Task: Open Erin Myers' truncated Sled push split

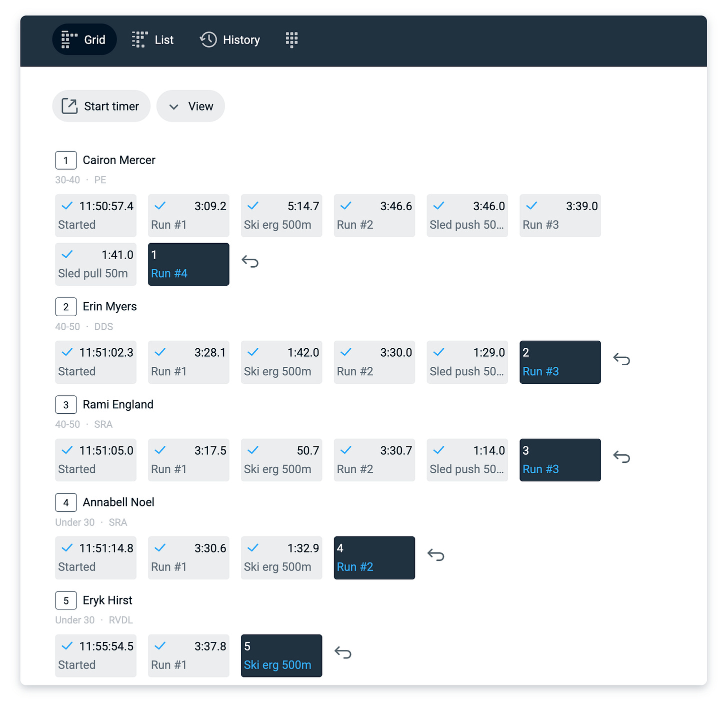Action: point(467,362)
